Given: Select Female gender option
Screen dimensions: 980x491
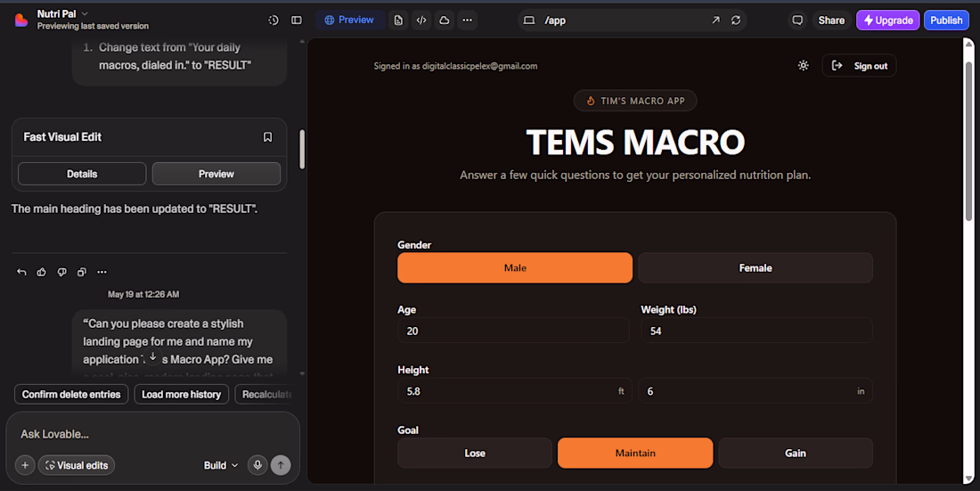Looking at the screenshot, I should [755, 267].
